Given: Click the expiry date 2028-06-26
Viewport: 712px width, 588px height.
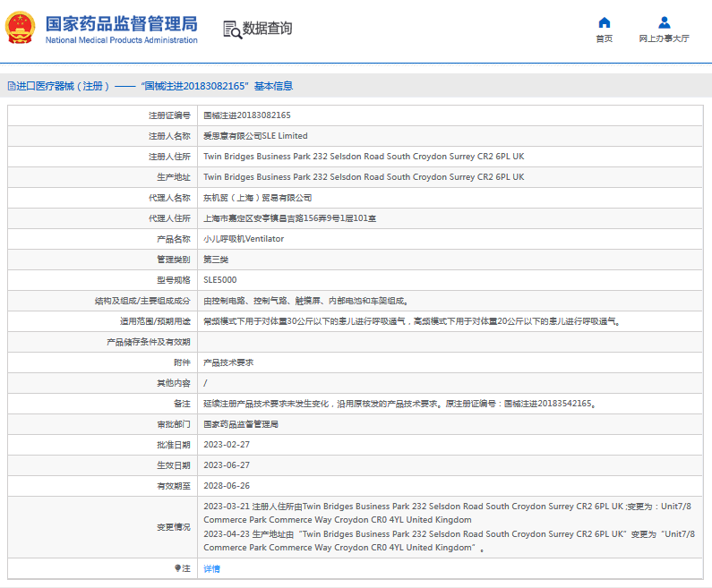Looking at the screenshot, I should point(226,486).
